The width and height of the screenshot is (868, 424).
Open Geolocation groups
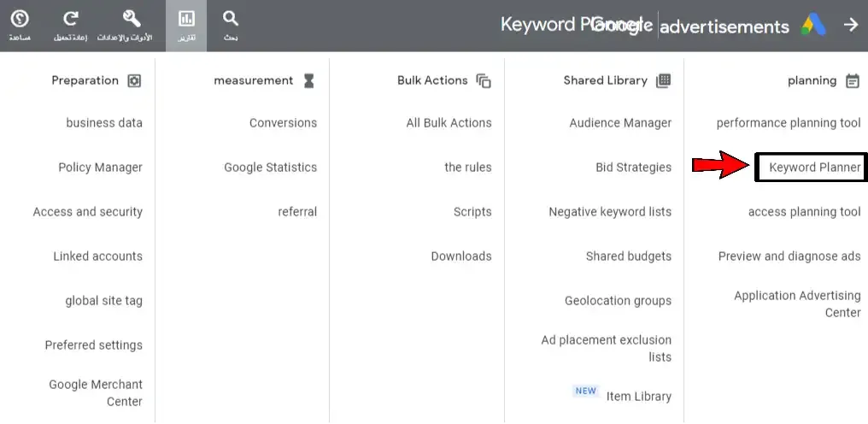click(619, 301)
